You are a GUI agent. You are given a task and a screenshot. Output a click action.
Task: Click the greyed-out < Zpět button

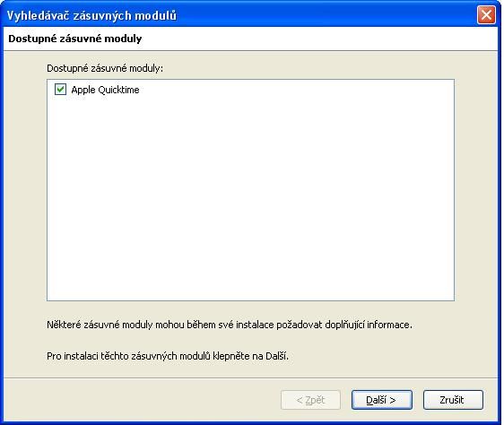[x=310, y=400]
